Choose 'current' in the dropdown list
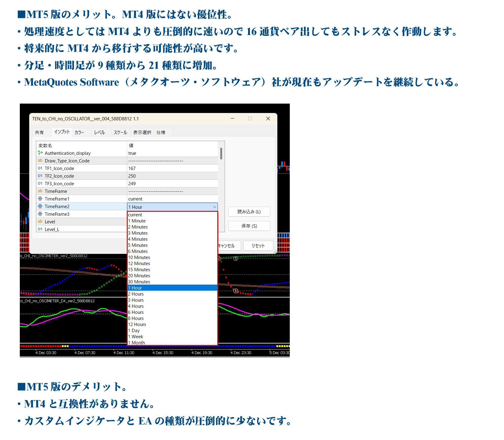This screenshot has width=504, height=440. click(x=172, y=215)
